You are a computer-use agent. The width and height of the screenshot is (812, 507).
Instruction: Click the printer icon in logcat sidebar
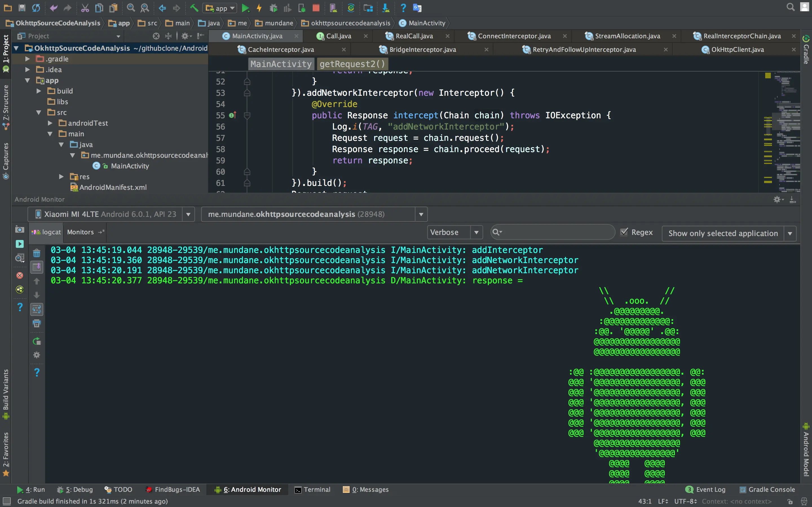[37, 324]
